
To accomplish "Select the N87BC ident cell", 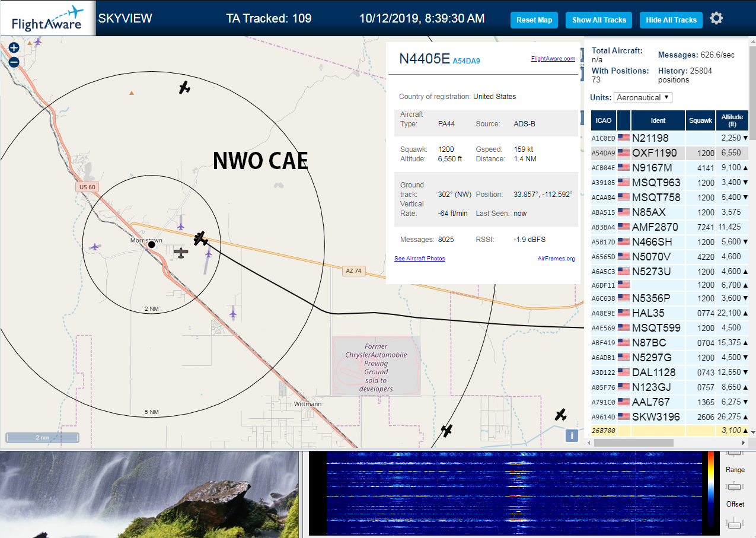I will click(658, 342).
